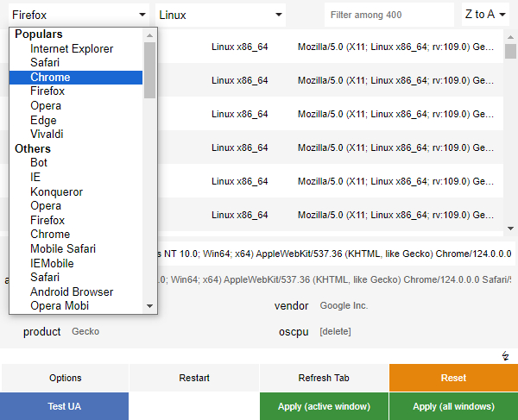This screenshot has height=420, width=518.
Task: Select Safari under Populars
Action: coord(76,63)
